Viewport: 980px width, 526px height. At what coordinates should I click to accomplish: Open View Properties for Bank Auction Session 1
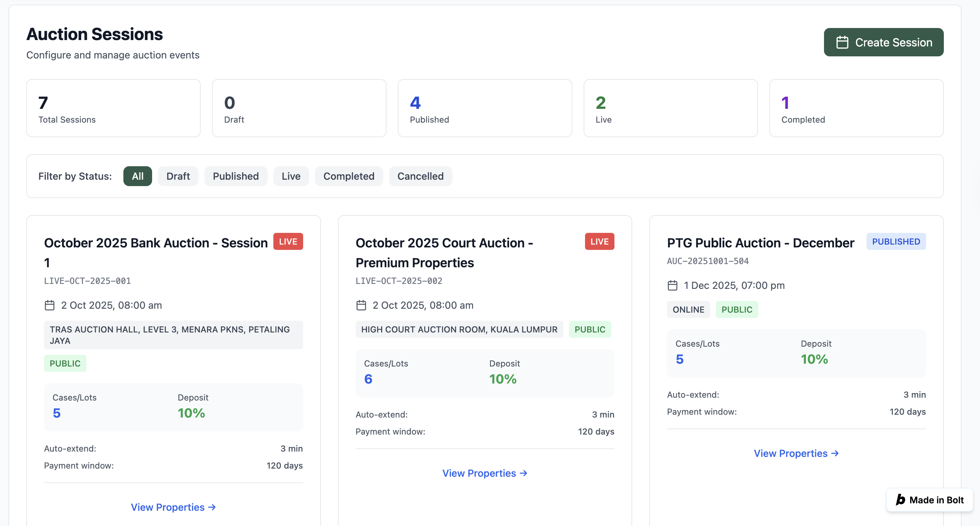tap(173, 507)
